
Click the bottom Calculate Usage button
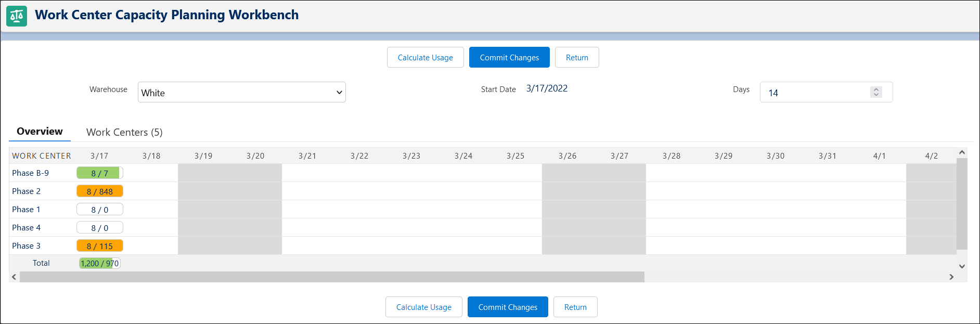point(423,307)
